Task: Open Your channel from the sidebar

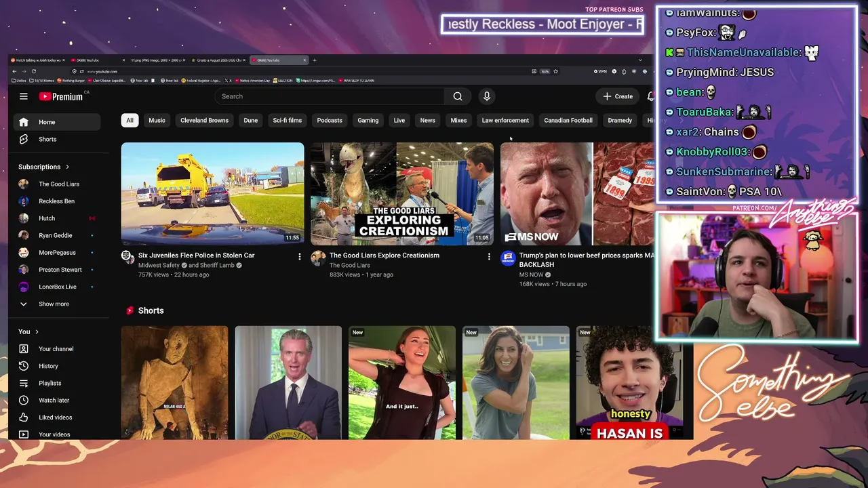Action: click(x=57, y=349)
